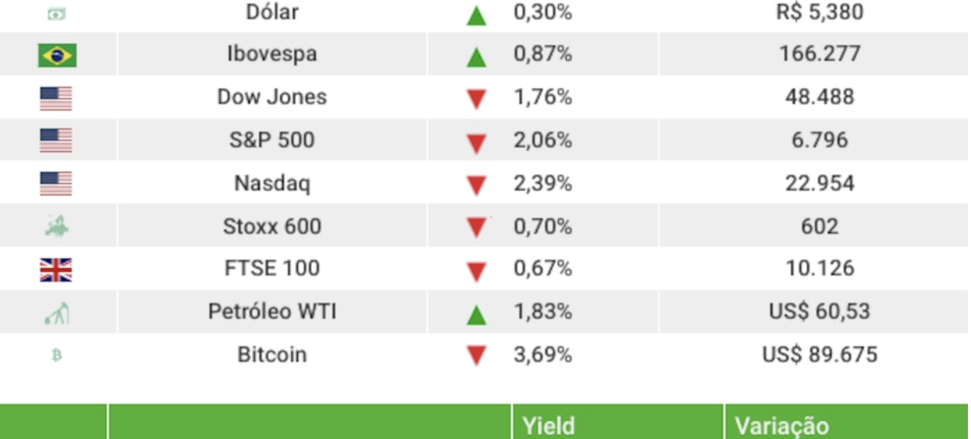This screenshot has height=439, width=971.
Task: Click the Ibovespa value 166.277
Action: [819, 55]
